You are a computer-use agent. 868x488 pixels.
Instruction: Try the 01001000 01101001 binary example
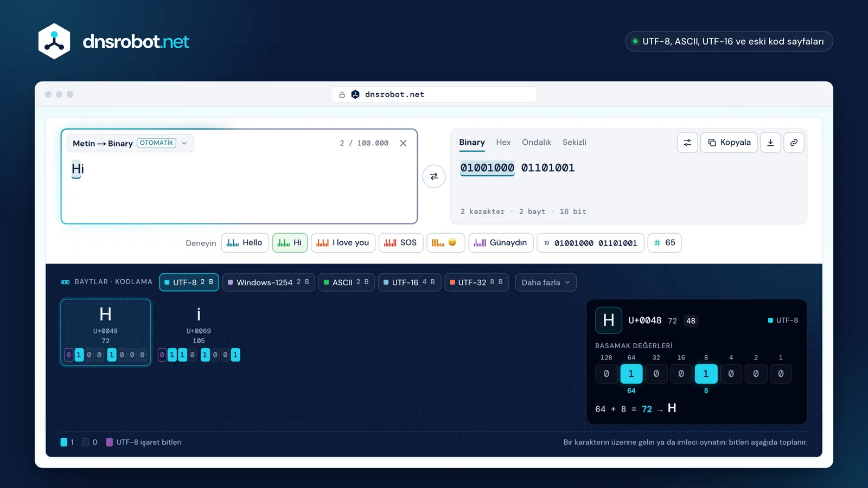click(x=590, y=243)
